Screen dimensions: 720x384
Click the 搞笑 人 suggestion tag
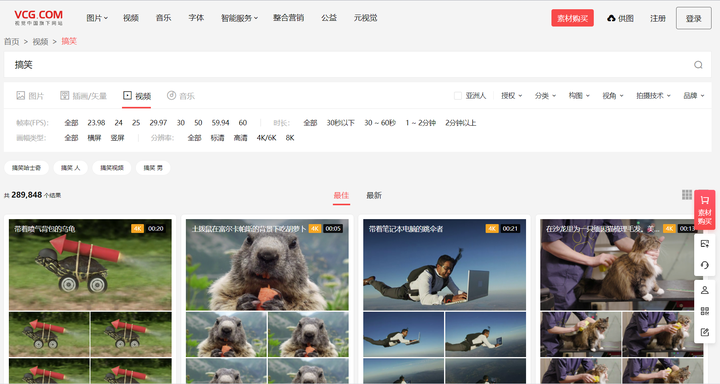tap(70, 168)
